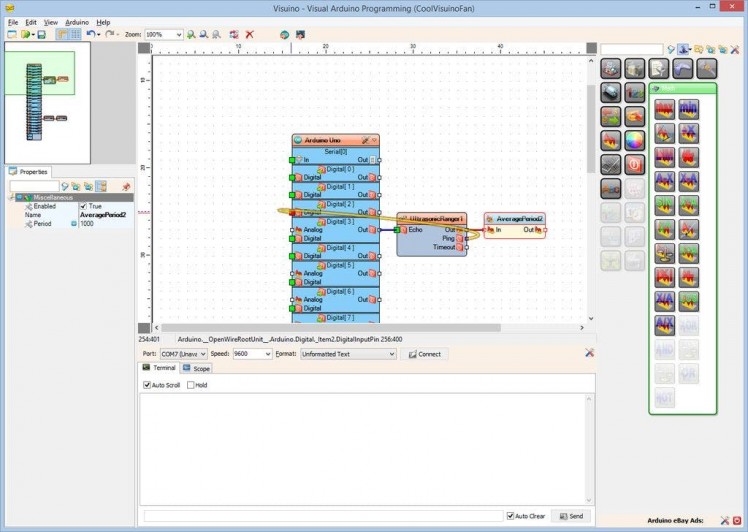
Task: Click the red delete X toolbar icon
Action: pos(250,34)
